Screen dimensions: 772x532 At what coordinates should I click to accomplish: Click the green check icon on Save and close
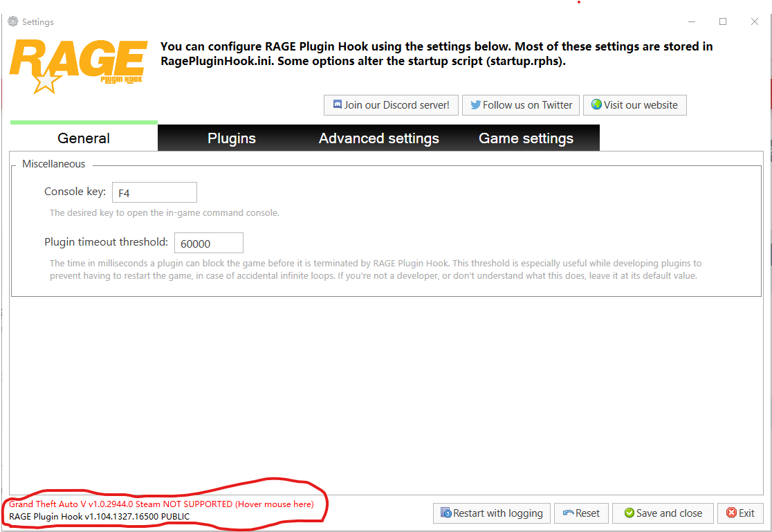pyautogui.click(x=629, y=513)
